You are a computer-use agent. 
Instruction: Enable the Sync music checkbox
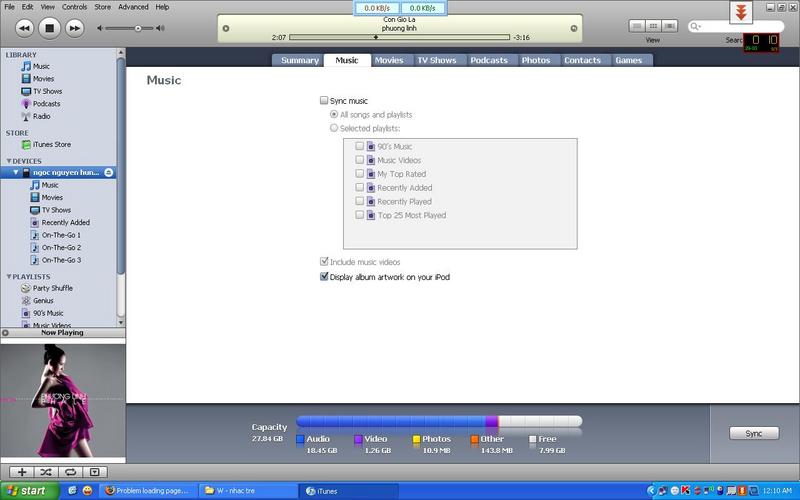click(x=324, y=101)
